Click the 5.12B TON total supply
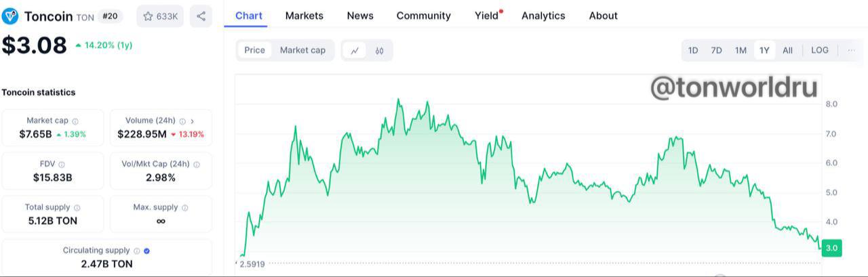Screen dimensions: 868x277 coord(53,221)
